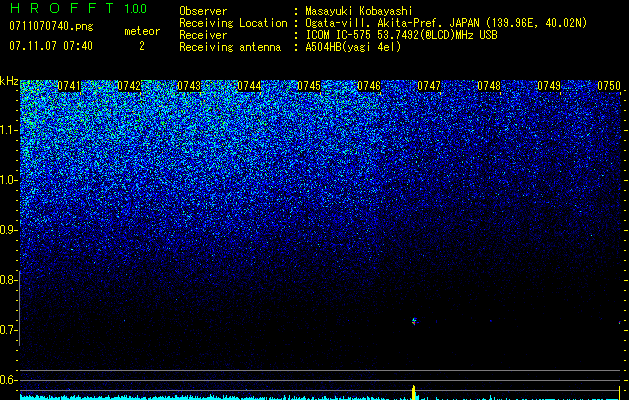Click the 0.7 kHz axis label

click(x=9, y=330)
